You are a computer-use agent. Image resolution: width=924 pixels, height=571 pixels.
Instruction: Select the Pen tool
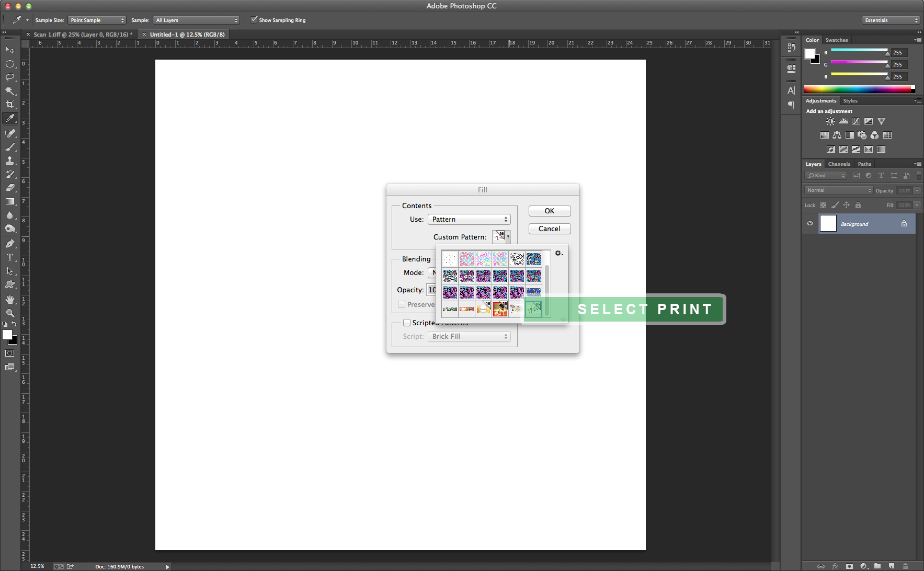[x=10, y=244]
